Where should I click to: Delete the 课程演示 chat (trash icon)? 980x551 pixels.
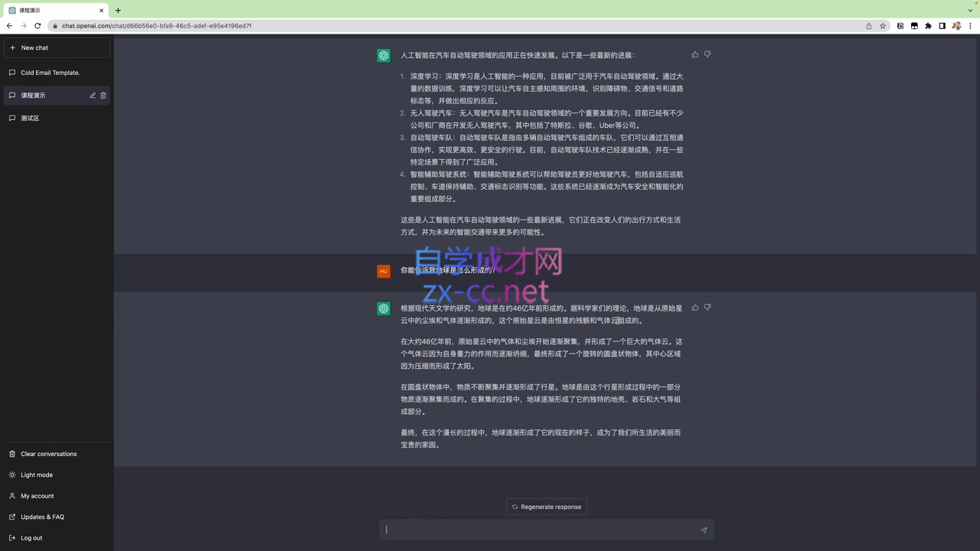tap(103, 96)
